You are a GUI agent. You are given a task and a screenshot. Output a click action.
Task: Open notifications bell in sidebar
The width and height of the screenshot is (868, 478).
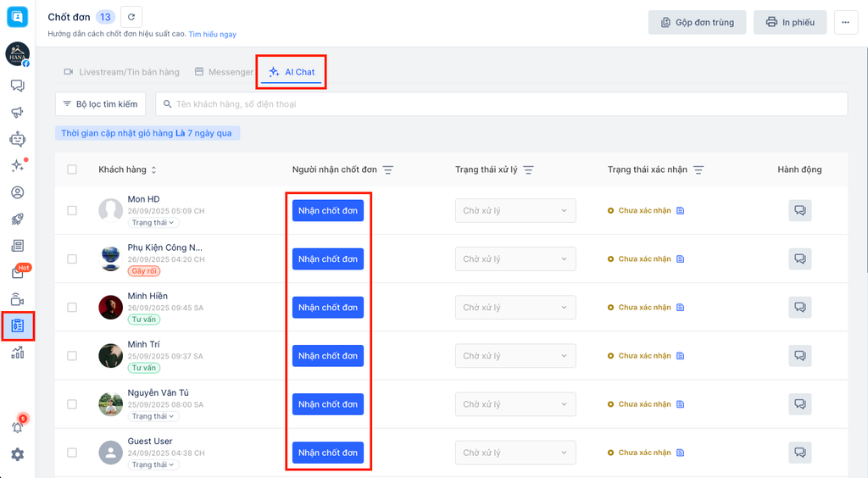17,427
